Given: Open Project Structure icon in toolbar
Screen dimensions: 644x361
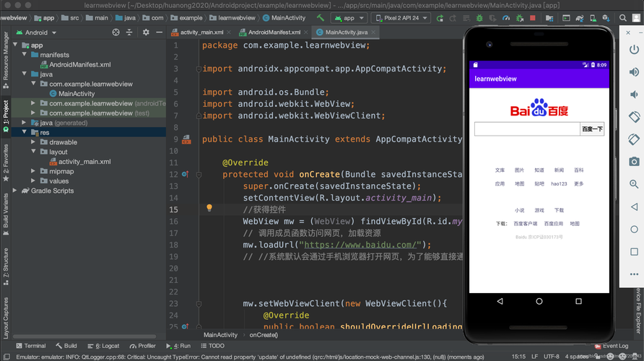Looking at the screenshot, I should (x=549, y=18).
